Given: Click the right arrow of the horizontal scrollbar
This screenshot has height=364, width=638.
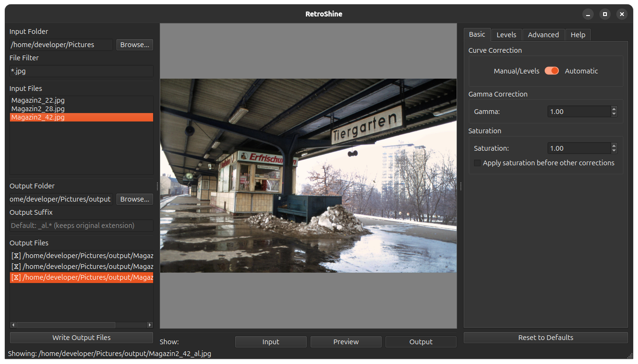Looking at the screenshot, I should coord(150,324).
